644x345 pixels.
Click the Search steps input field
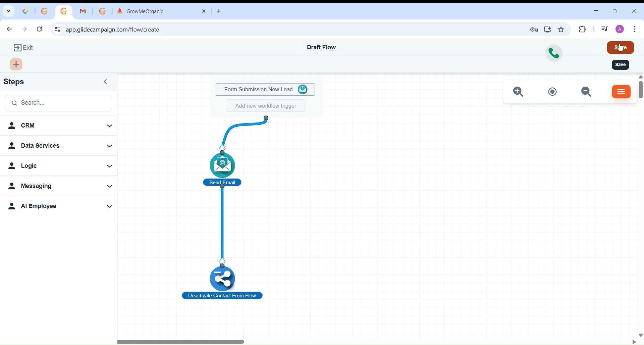(x=59, y=103)
